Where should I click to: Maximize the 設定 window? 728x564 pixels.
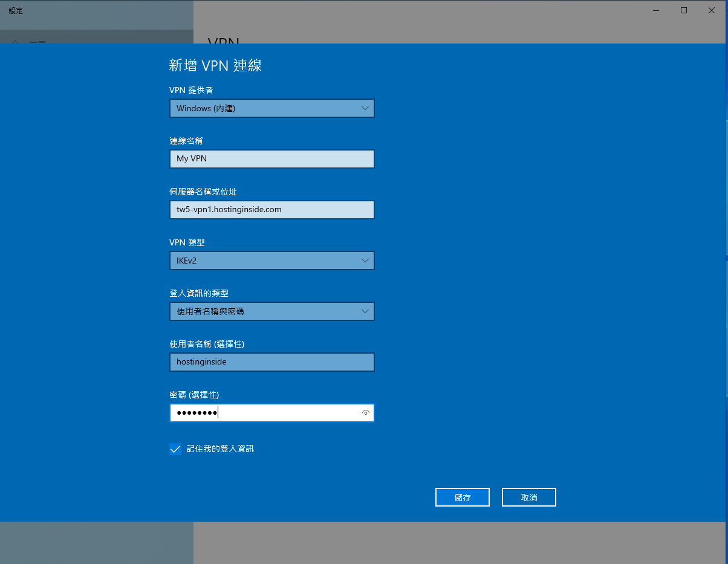(x=684, y=10)
